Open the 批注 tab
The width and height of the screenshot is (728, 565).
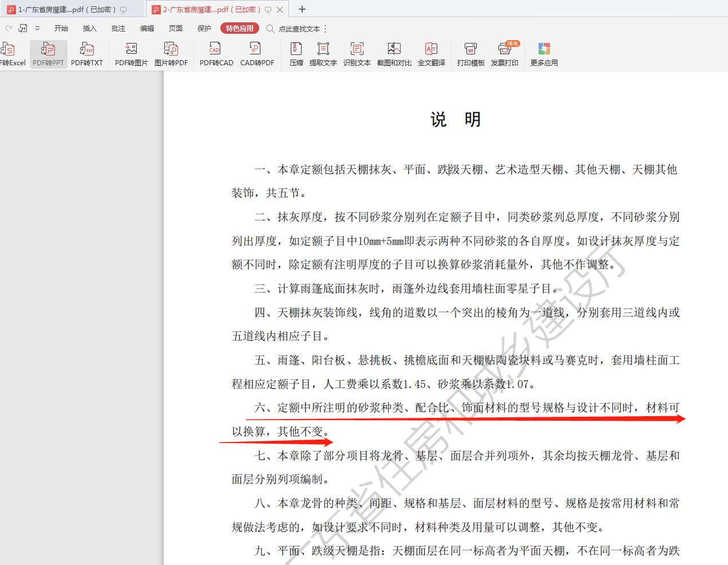click(118, 28)
